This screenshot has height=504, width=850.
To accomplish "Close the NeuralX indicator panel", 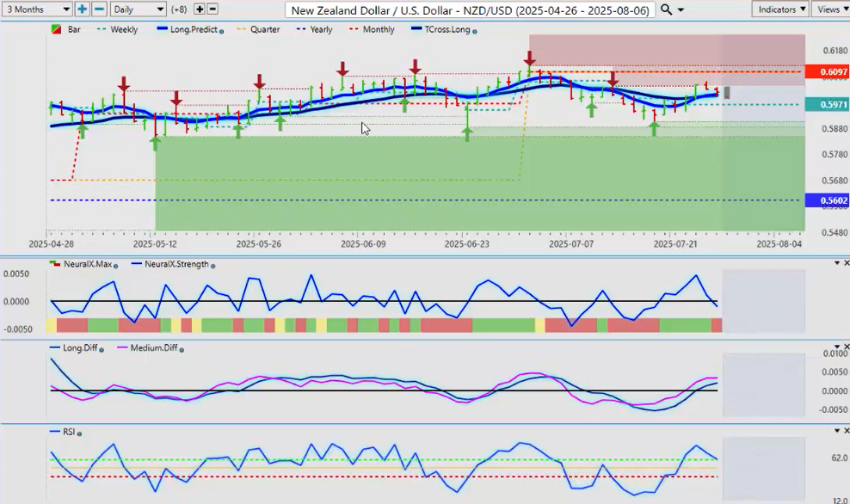I will (845, 262).
